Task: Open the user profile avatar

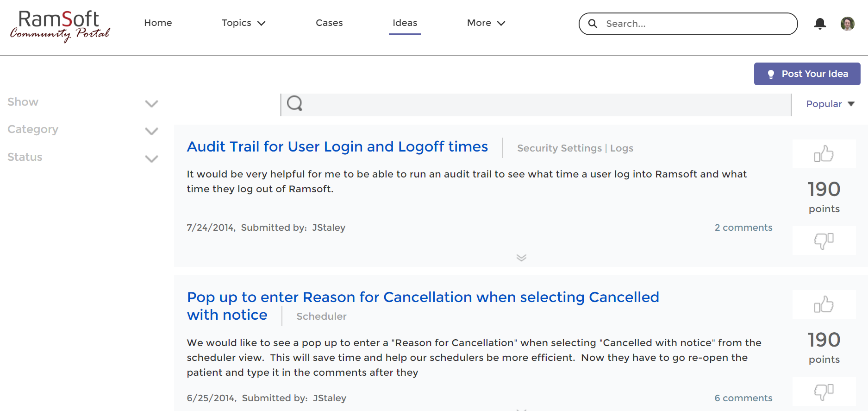Action: point(847,24)
